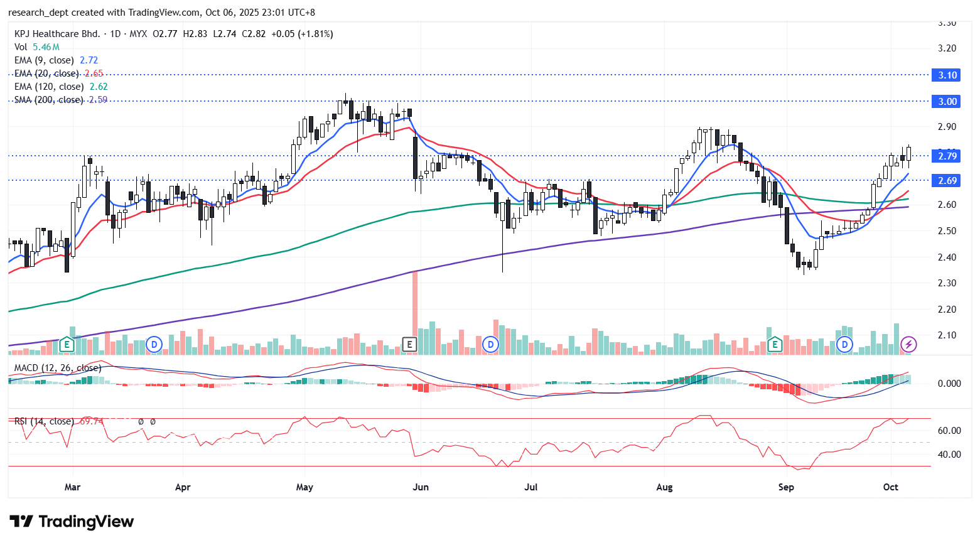Screen dimensions: 980x545
Task: Click the dividend marker in mid-September
Action: (845, 344)
